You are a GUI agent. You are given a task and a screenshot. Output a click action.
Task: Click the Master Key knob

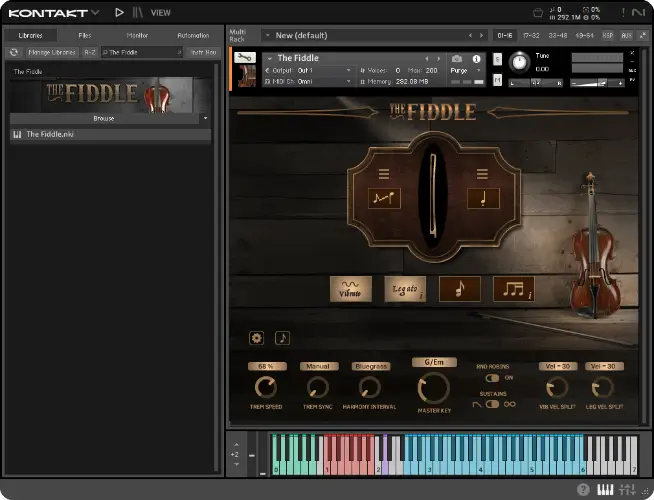tap(432, 388)
